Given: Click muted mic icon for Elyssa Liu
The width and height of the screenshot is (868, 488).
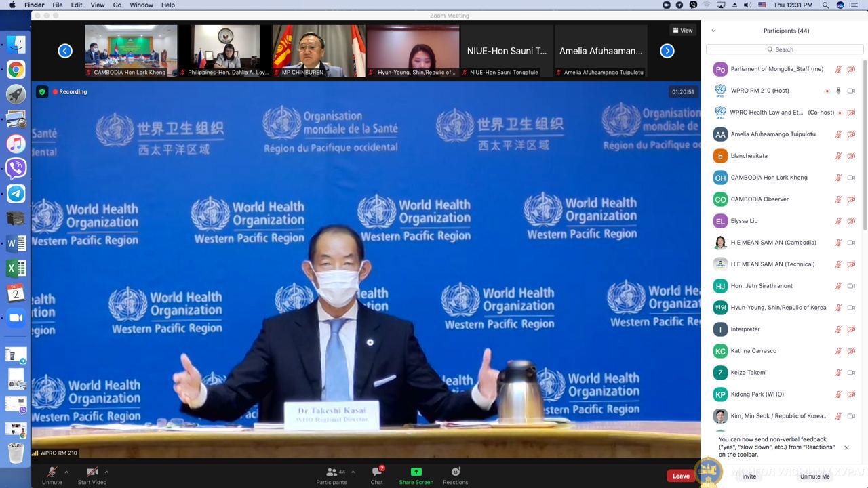Looking at the screenshot, I should [838, 221].
